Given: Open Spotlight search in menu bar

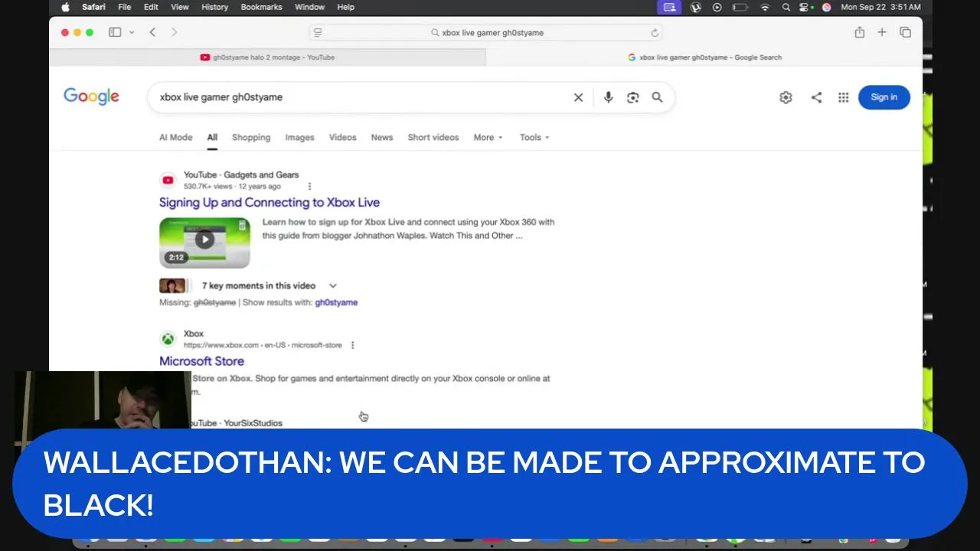Looking at the screenshot, I should tap(786, 7).
